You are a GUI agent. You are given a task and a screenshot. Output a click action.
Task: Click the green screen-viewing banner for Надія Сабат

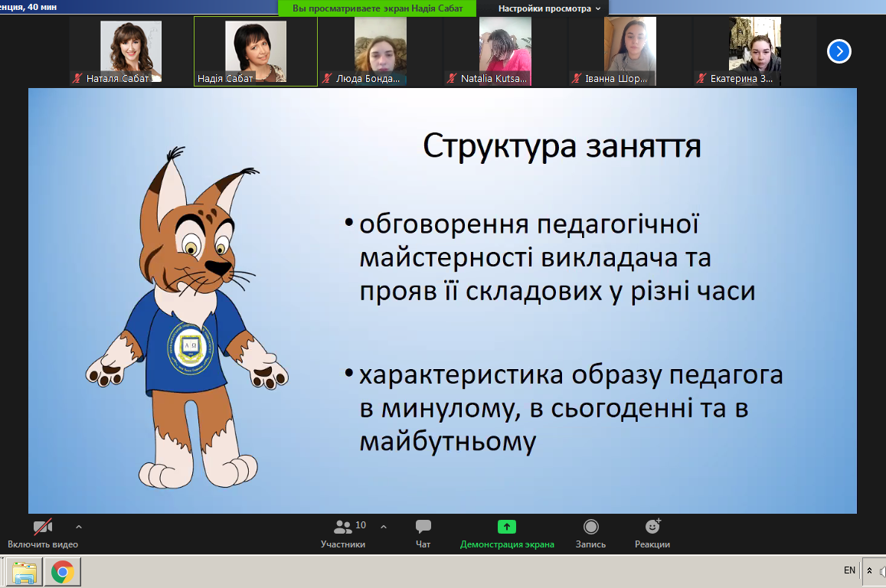(x=378, y=8)
